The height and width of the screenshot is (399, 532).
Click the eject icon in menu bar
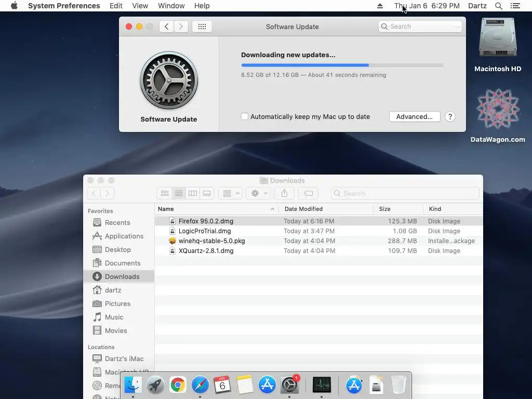(380, 6)
